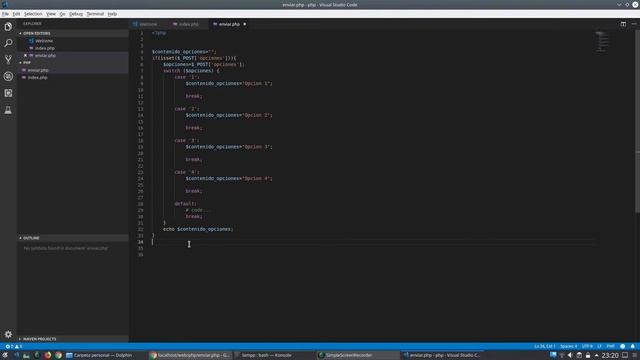The image size is (640, 360).
Task: Select enviar.php in Open Editors list
Action: (73, 56)
